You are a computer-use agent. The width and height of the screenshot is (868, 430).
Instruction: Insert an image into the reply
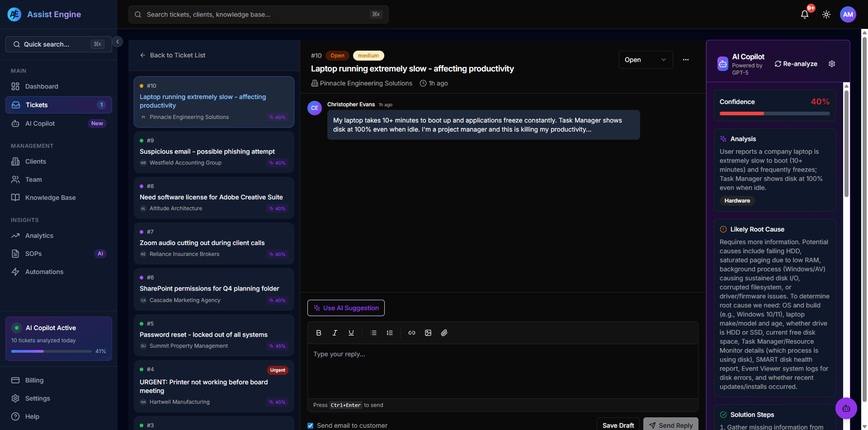click(x=428, y=333)
